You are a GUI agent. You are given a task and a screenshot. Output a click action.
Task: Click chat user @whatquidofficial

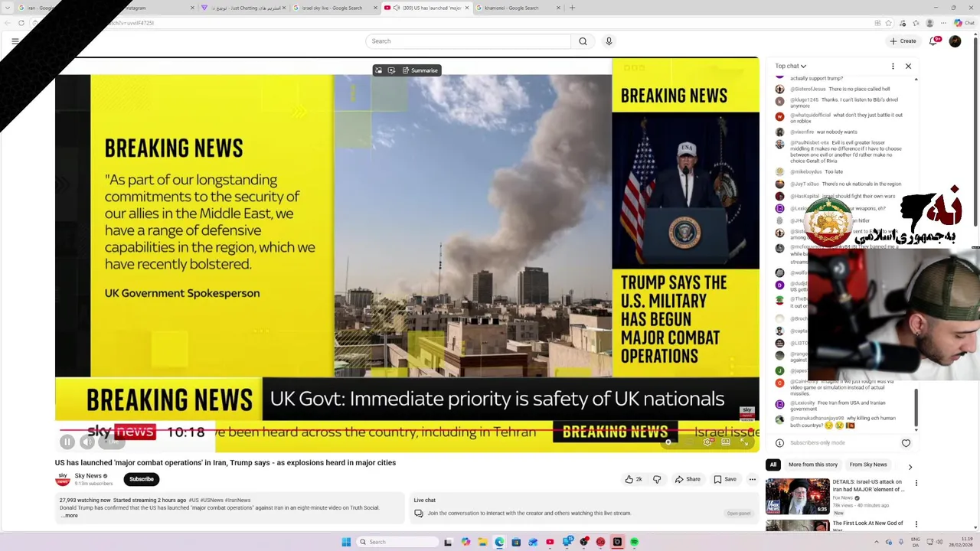pyautogui.click(x=810, y=116)
